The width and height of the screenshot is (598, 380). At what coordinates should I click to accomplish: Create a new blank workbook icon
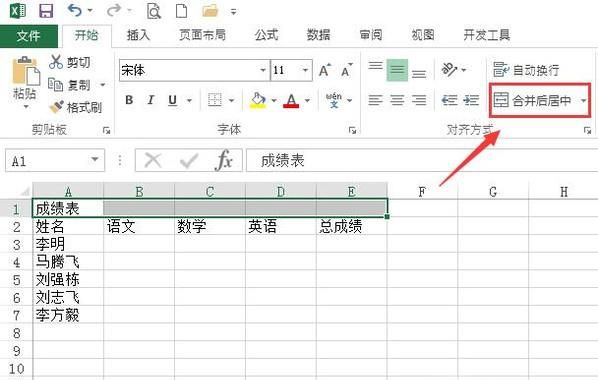[182, 11]
